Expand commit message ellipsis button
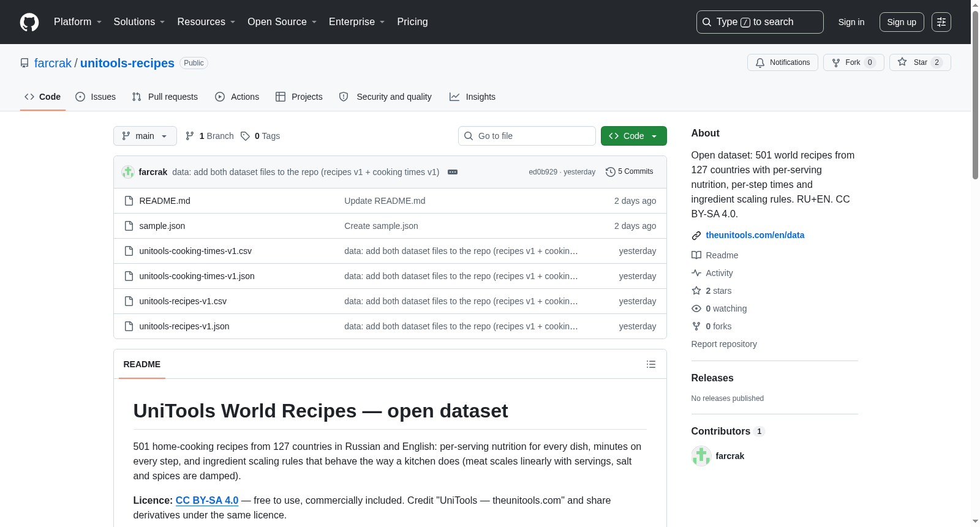Viewport: 980px width, 527px height. tap(453, 172)
